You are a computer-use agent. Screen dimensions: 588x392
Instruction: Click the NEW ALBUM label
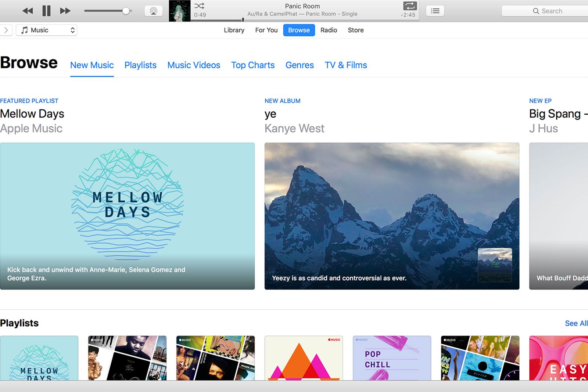pos(283,101)
